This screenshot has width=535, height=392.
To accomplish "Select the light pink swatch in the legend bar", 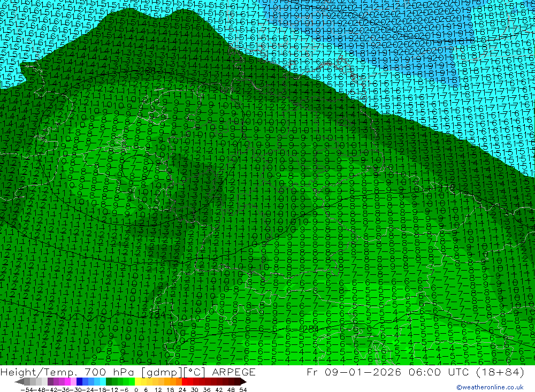I will [73, 382].
